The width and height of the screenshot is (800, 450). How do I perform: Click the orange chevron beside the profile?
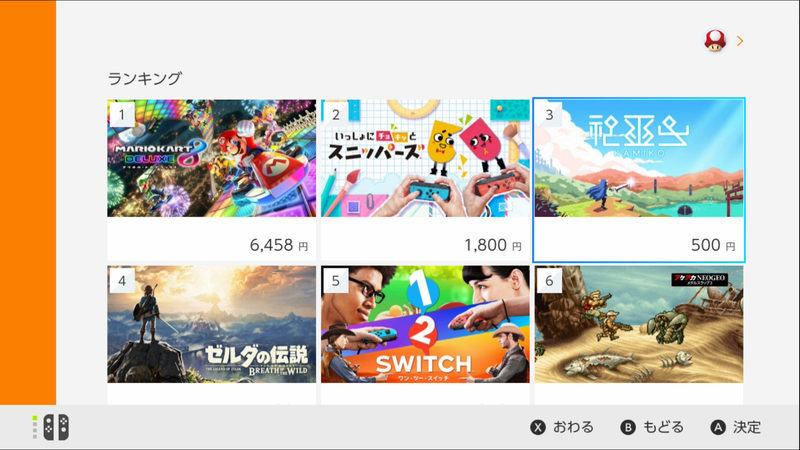(x=740, y=41)
